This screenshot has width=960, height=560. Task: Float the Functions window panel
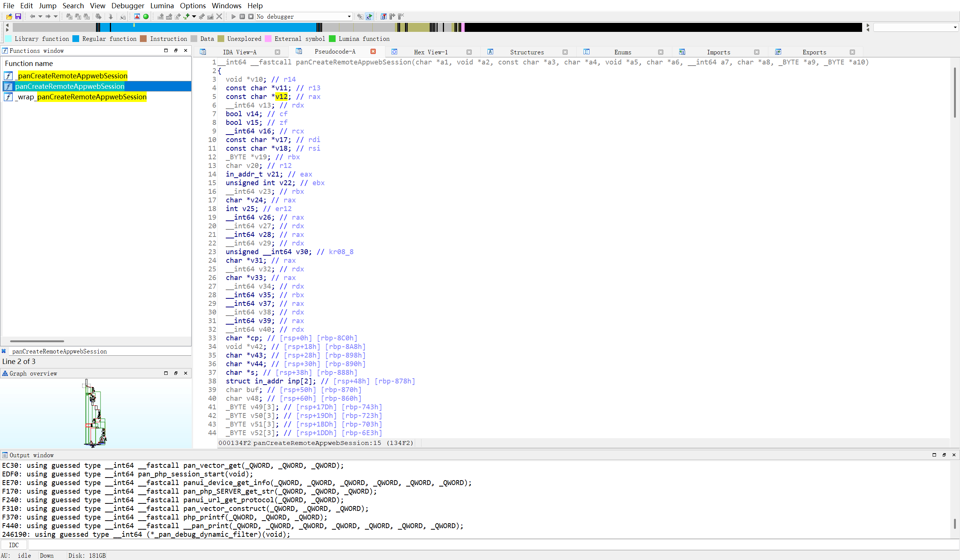click(x=175, y=50)
